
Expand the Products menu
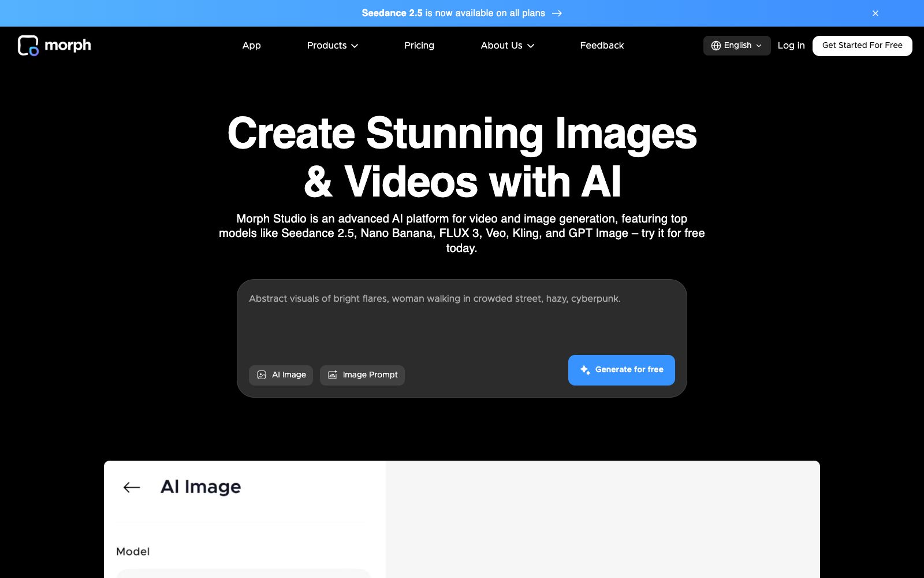pyautogui.click(x=333, y=46)
